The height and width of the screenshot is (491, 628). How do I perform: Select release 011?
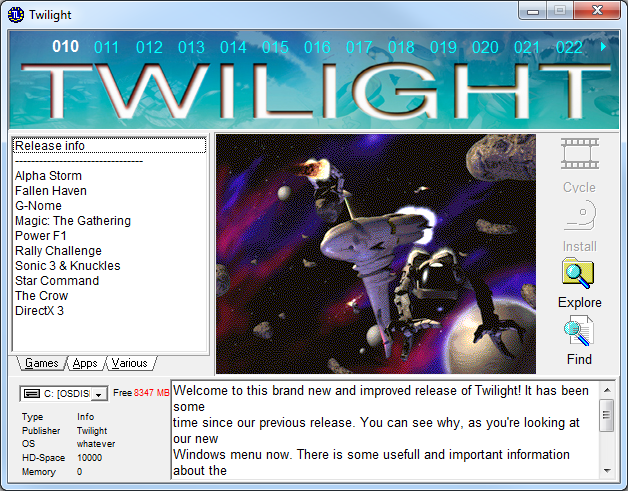(x=107, y=48)
